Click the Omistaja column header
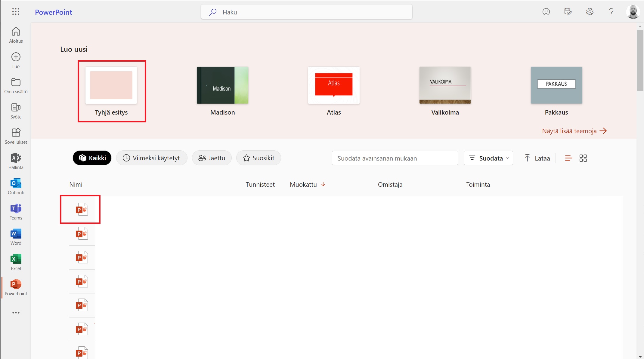The image size is (644, 359). 390,184
